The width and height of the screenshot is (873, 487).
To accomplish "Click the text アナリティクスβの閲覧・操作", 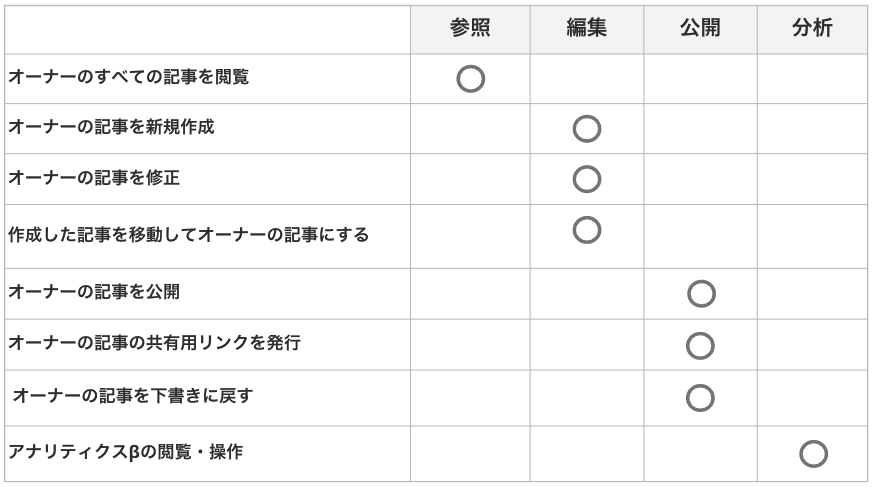I will [x=126, y=452].
